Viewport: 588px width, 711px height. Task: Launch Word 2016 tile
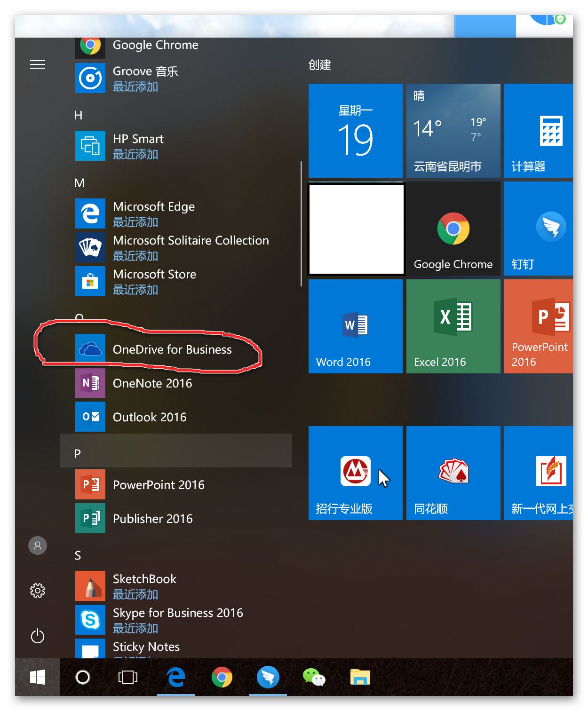356,326
